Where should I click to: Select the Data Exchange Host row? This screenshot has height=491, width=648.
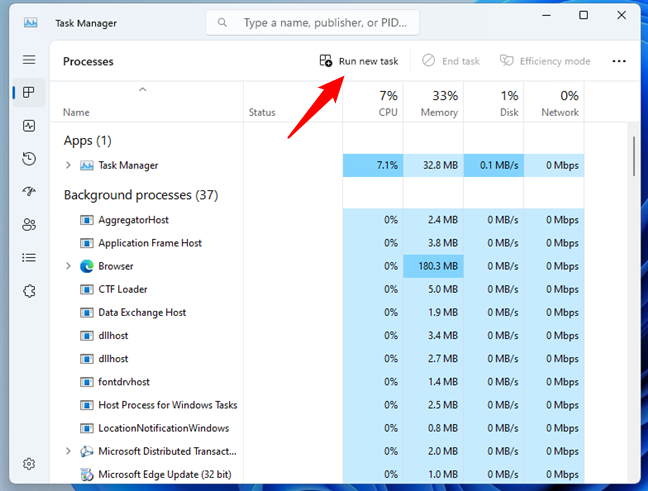point(317,312)
